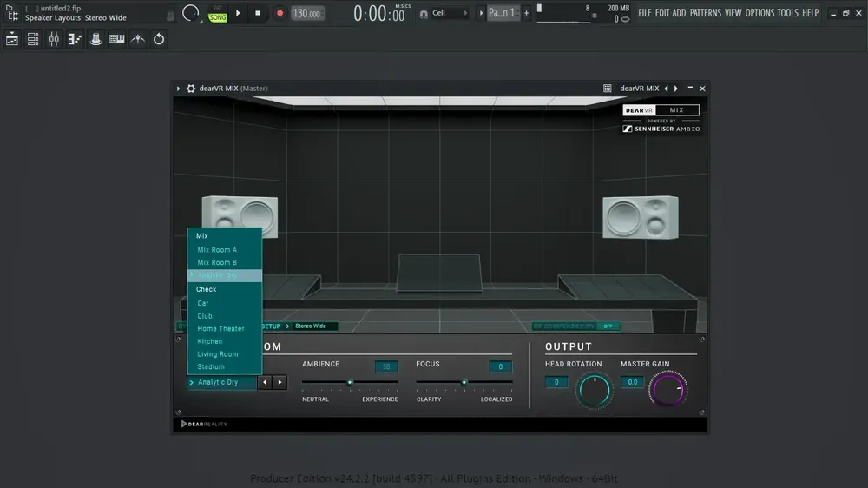The width and height of the screenshot is (868, 488).
Task: Click the metronome icon left of the tempo knob
Action: pyautogui.click(x=170, y=16)
